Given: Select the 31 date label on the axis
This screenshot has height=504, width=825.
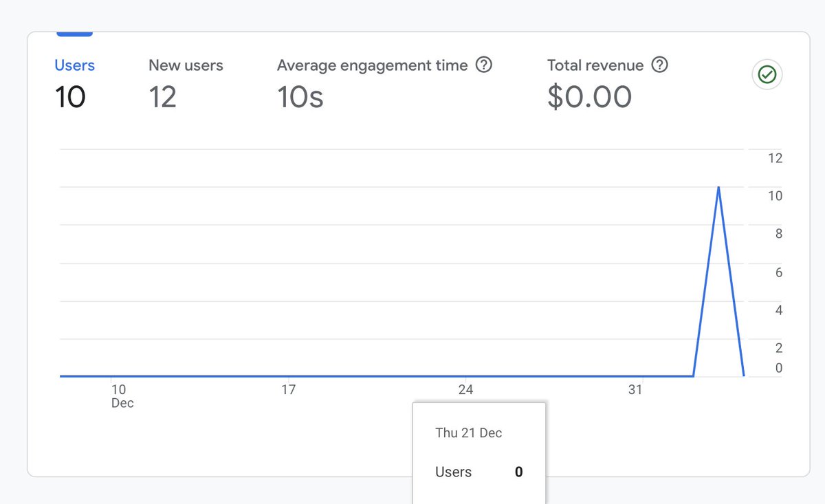Looking at the screenshot, I should (x=636, y=389).
